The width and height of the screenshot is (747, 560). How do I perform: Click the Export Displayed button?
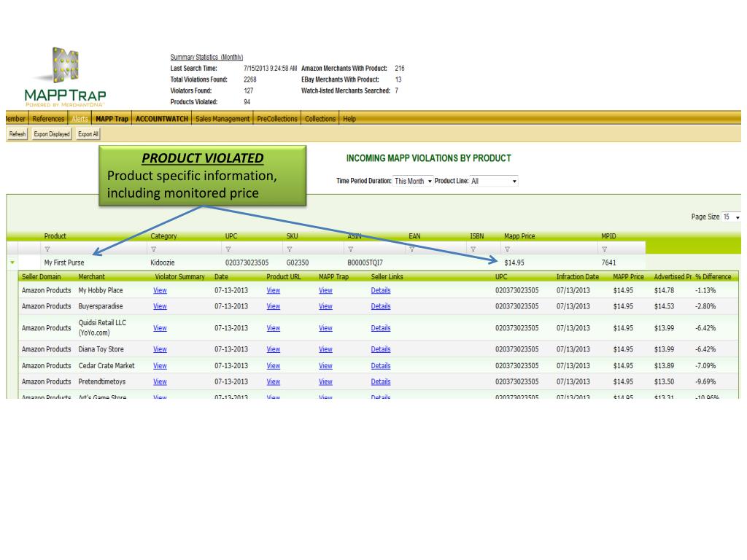(x=52, y=134)
